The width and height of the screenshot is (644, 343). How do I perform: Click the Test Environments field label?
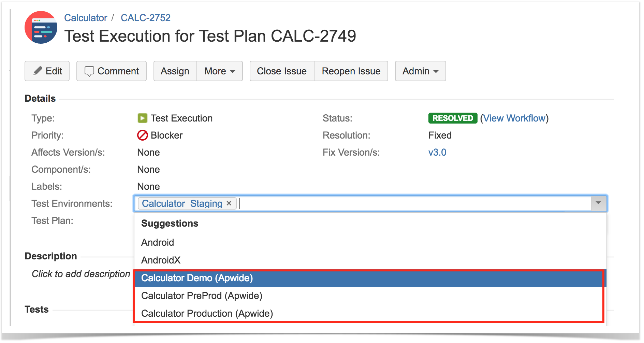[72, 203]
